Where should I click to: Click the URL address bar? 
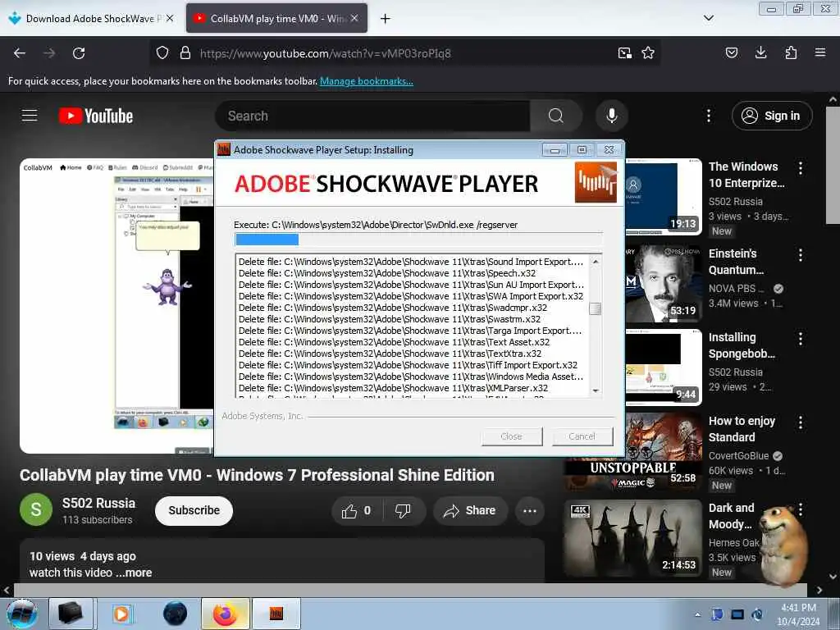click(x=407, y=53)
